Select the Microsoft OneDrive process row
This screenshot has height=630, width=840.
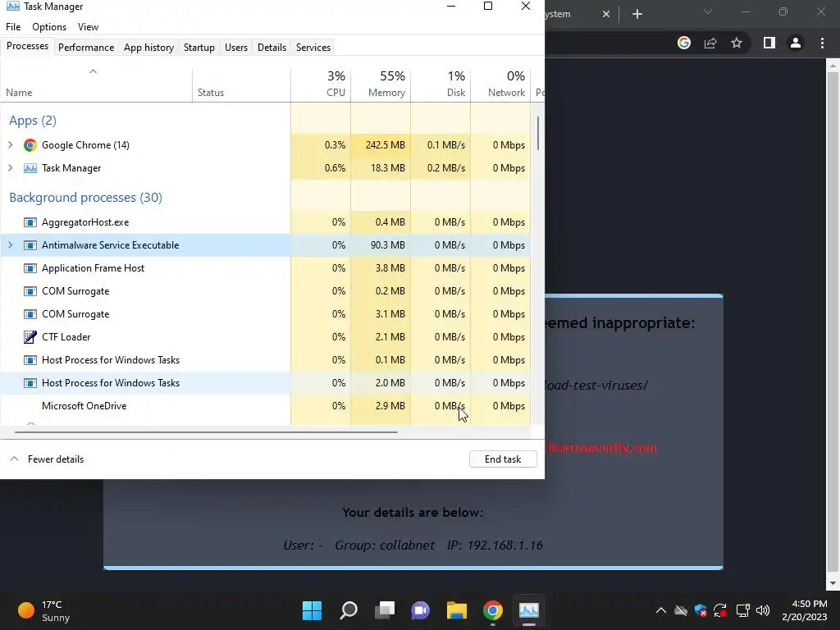[x=266, y=406]
